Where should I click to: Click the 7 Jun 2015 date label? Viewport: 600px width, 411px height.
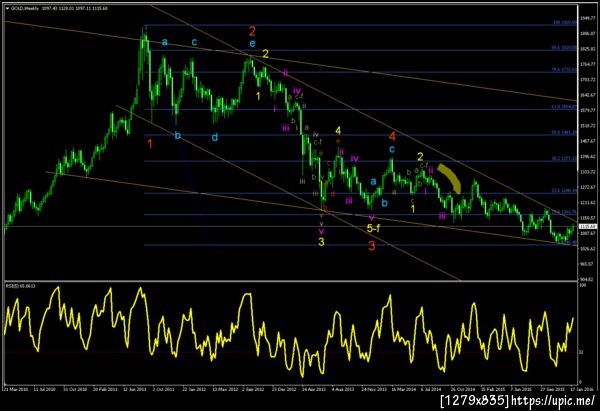(521, 388)
